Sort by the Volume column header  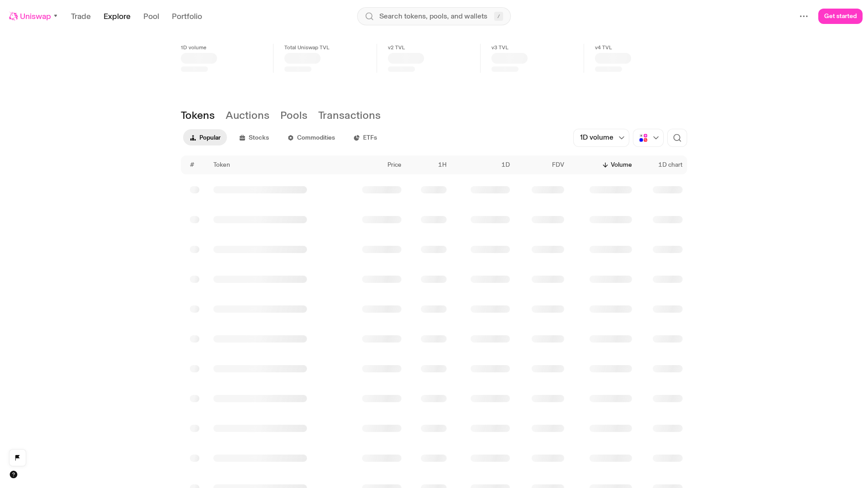coord(617,165)
